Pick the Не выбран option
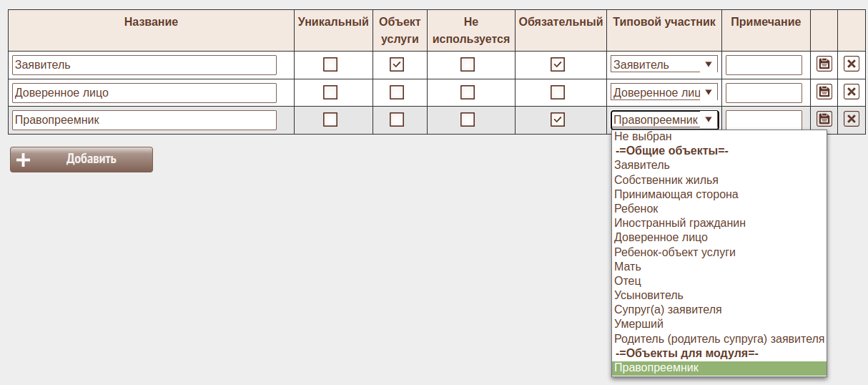868x385 pixels. pyautogui.click(x=643, y=136)
